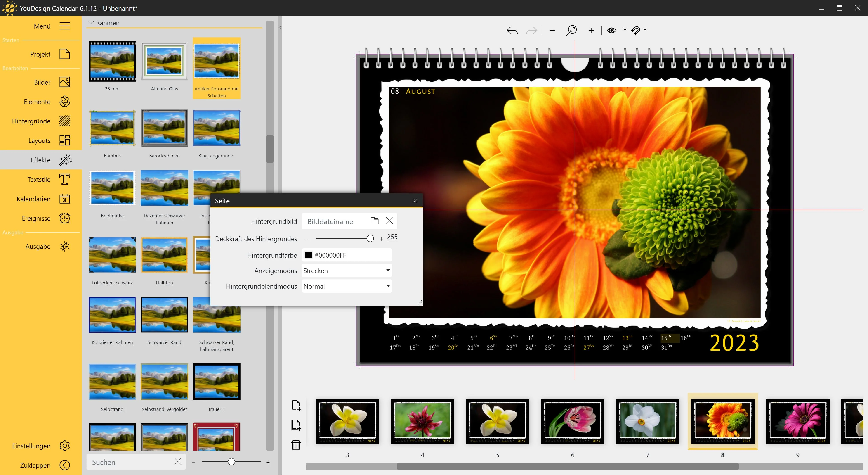Adjust the thumbnail size slider

pos(231,462)
